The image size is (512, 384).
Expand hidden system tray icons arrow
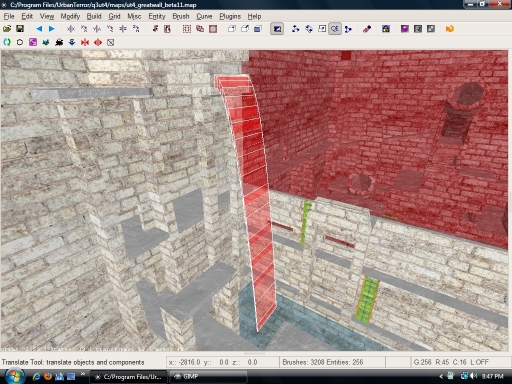pos(441,376)
